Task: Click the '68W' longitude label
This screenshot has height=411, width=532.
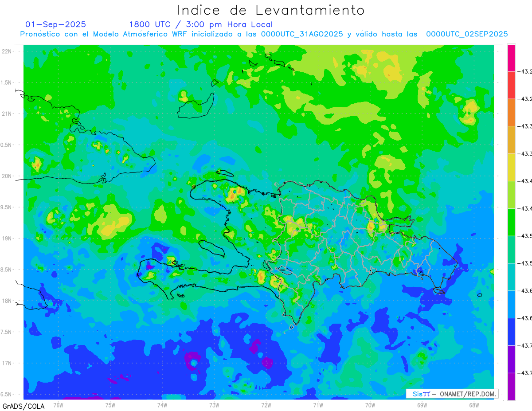Action: 473,405
